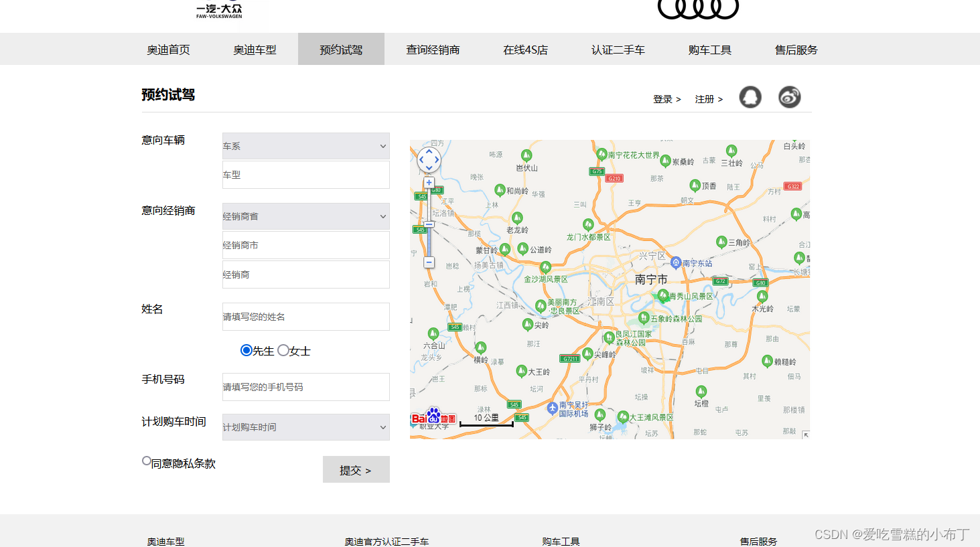Viewport: 980px width, 547px height.
Task: Click the 横岭 mountain marker
Action: 481,347
